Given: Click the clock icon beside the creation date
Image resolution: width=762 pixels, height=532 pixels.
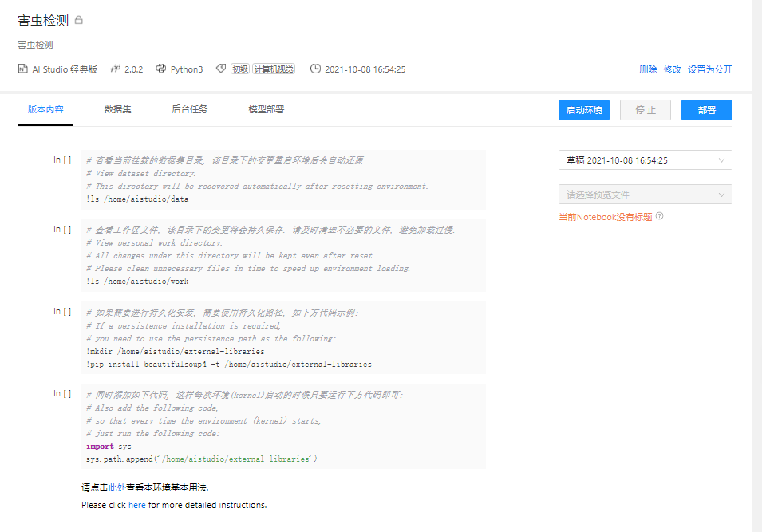Looking at the screenshot, I should pyautogui.click(x=315, y=69).
